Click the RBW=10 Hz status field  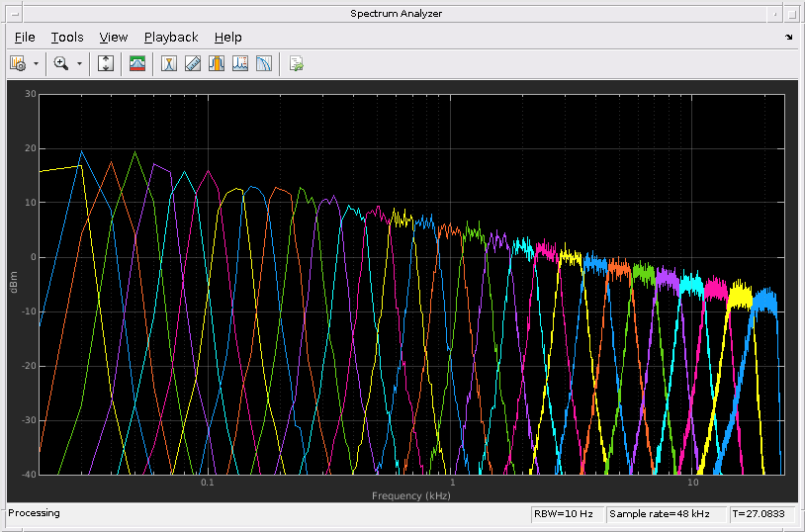[x=567, y=513]
